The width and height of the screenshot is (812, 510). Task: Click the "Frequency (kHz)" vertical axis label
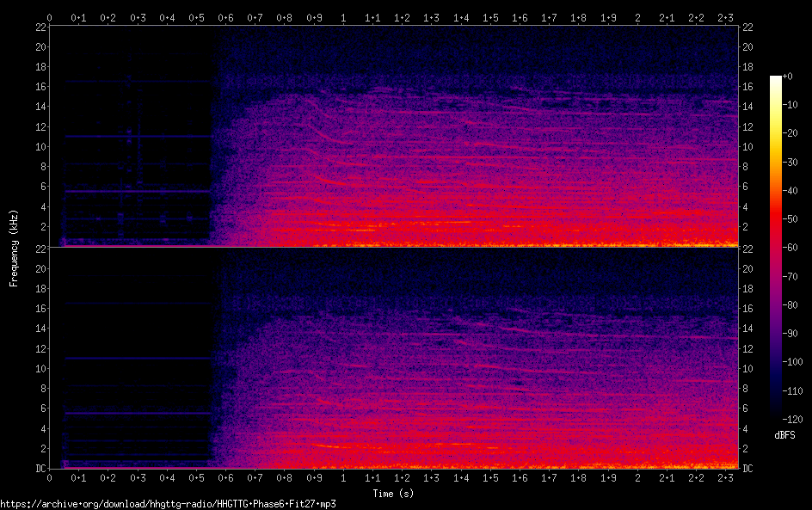click(x=14, y=247)
